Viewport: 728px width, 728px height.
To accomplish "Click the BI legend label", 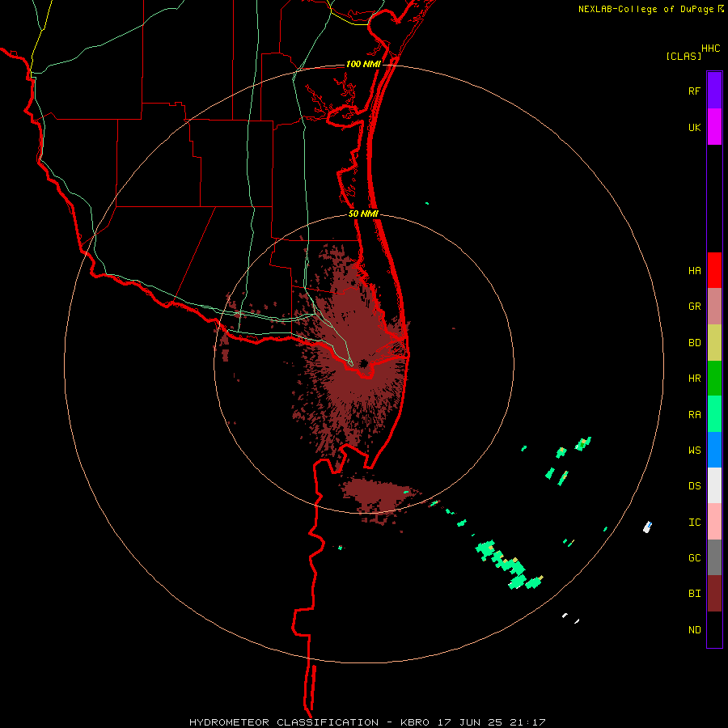I will pos(694,594).
